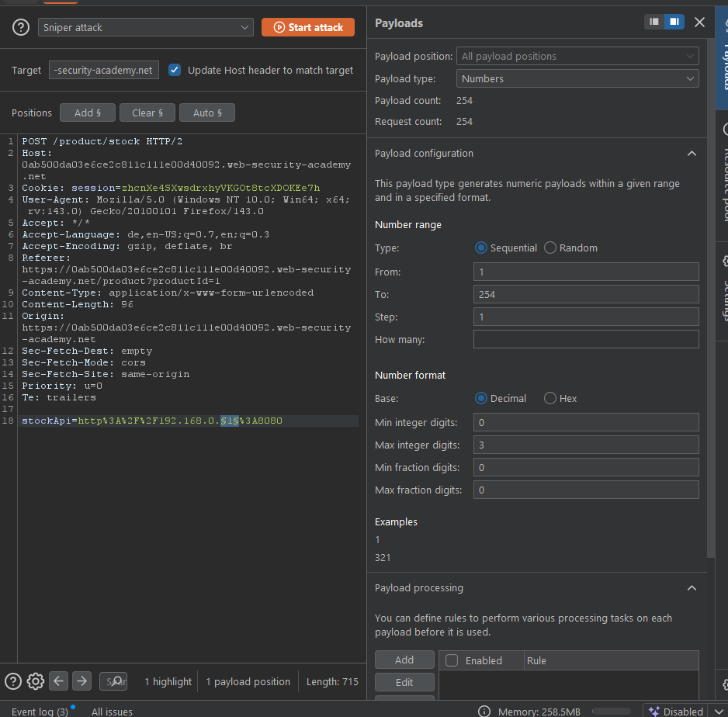Open the Event log tab
Viewport: 728px width, 717px height.
[40, 711]
